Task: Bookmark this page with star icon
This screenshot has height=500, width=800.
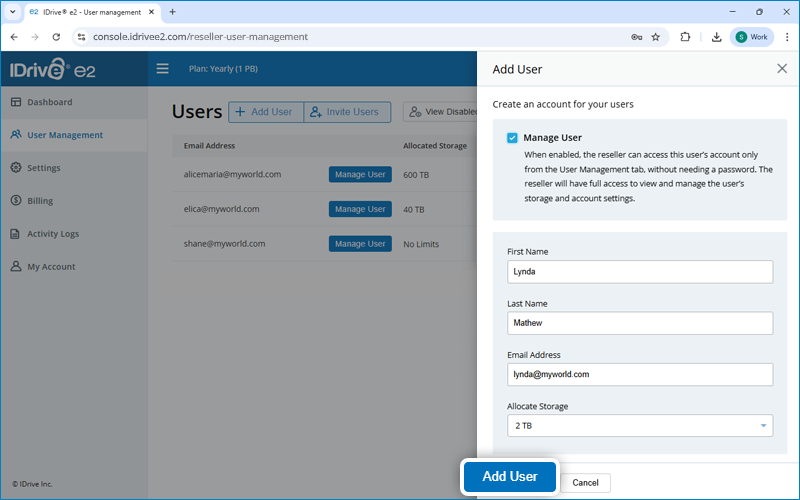Action: (656, 37)
